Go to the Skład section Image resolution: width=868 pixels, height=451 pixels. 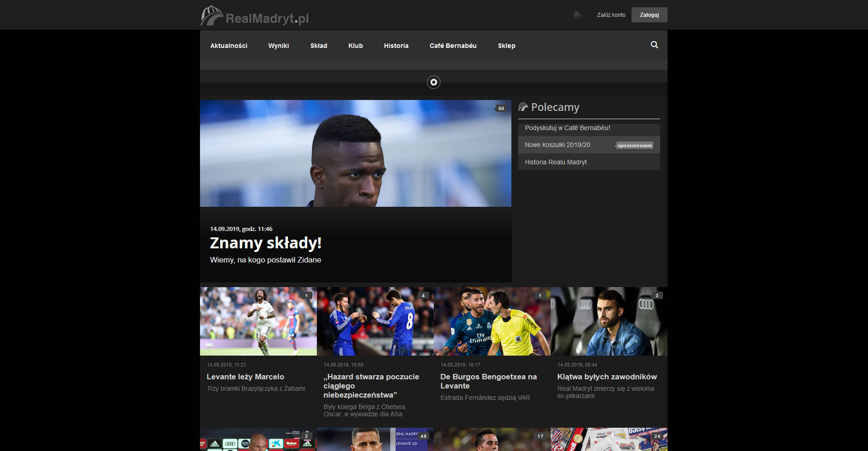pyautogui.click(x=319, y=46)
